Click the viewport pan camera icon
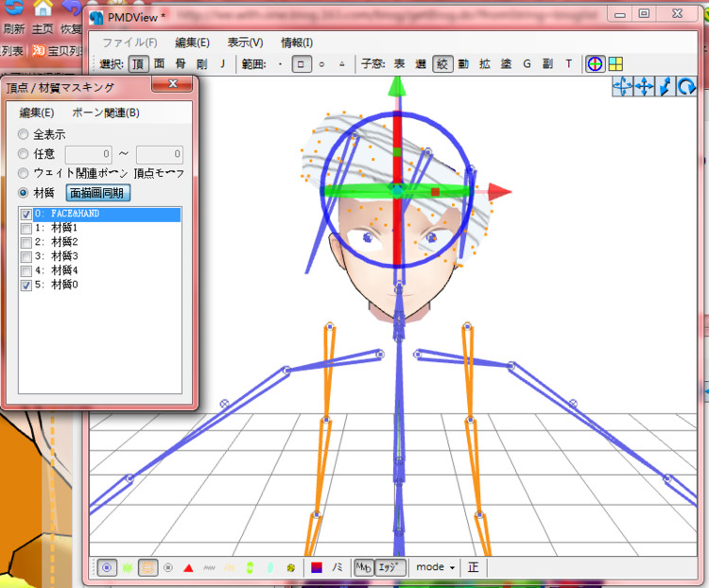709x588 pixels. tap(622, 86)
